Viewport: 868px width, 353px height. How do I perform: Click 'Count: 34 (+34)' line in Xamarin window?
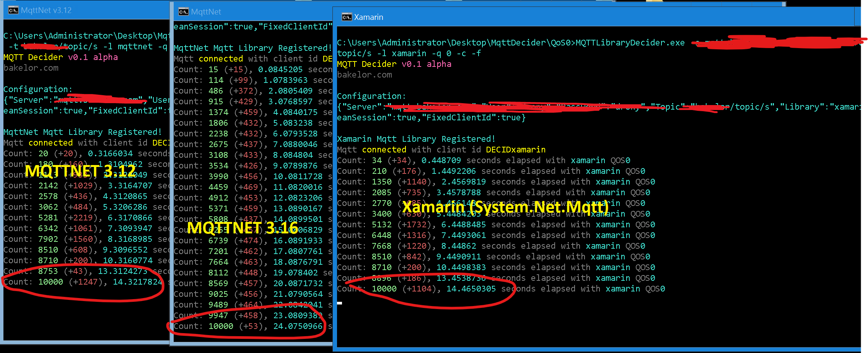[484, 160]
